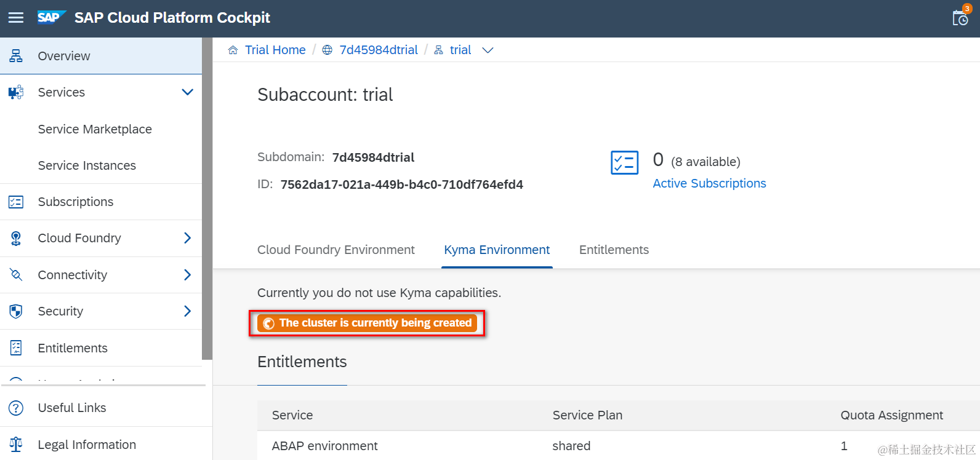Click the Useful Links question mark icon

click(x=16, y=408)
